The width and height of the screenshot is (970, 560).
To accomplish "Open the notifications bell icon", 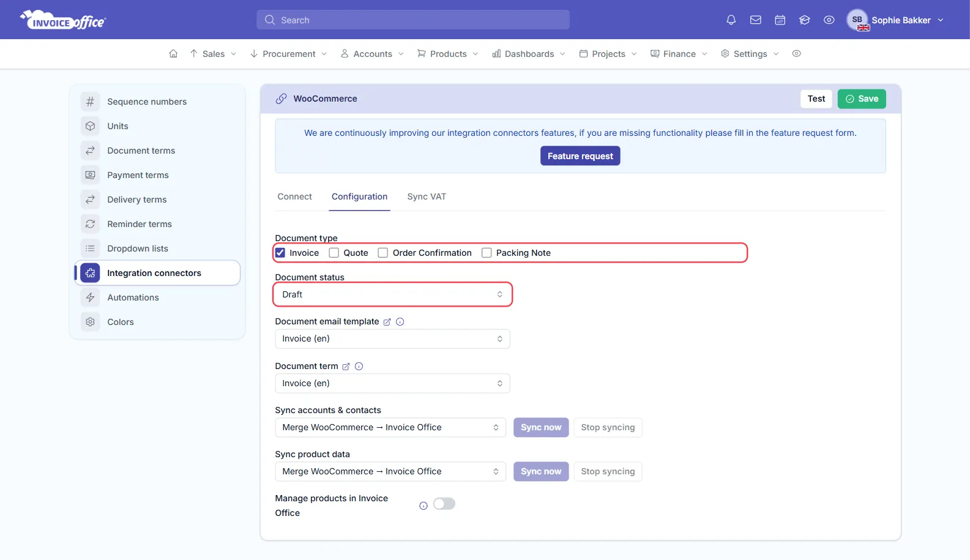I will [x=731, y=20].
